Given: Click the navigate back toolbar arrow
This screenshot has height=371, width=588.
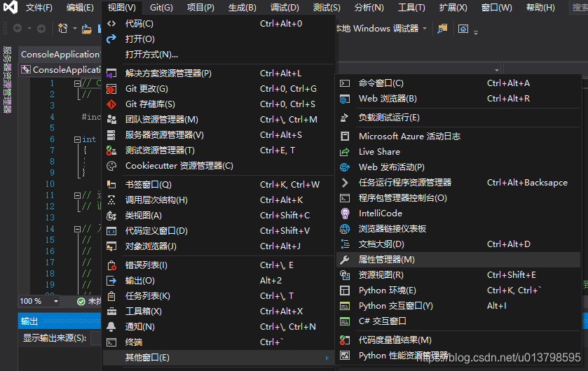Looking at the screenshot, I should click(18, 29).
